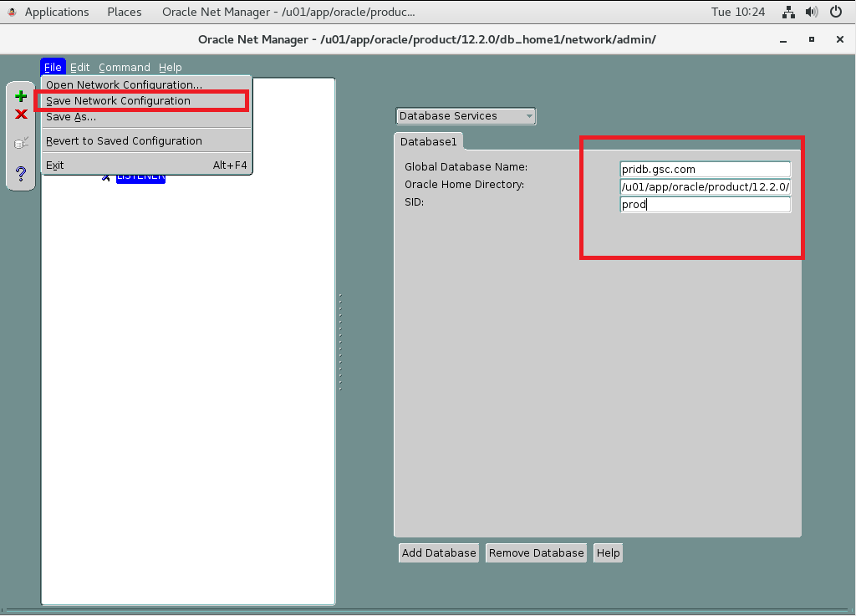
Task: Open the Edit menu
Action: [79, 67]
